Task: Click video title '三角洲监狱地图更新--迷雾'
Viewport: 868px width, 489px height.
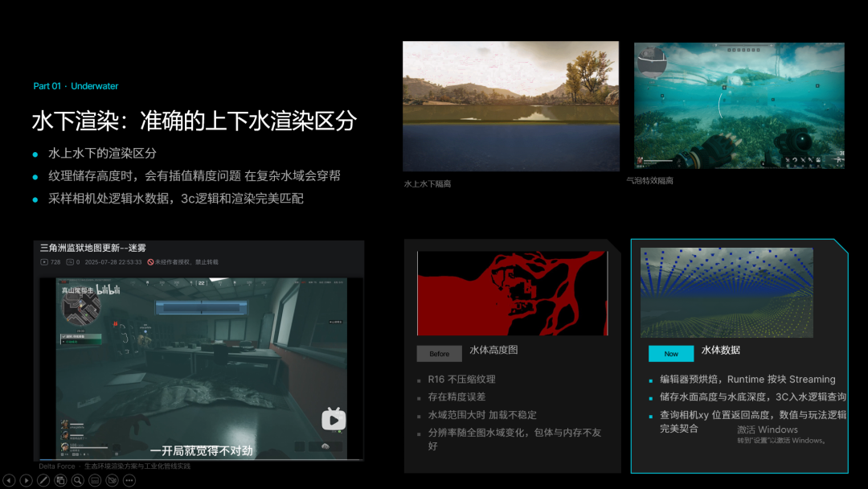Action: [92, 248]
